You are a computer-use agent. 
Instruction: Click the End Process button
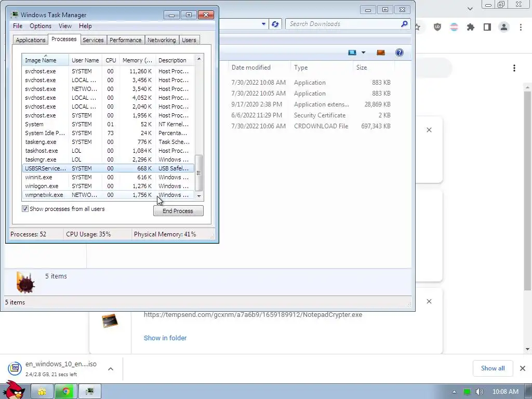[x=178, y=211]
